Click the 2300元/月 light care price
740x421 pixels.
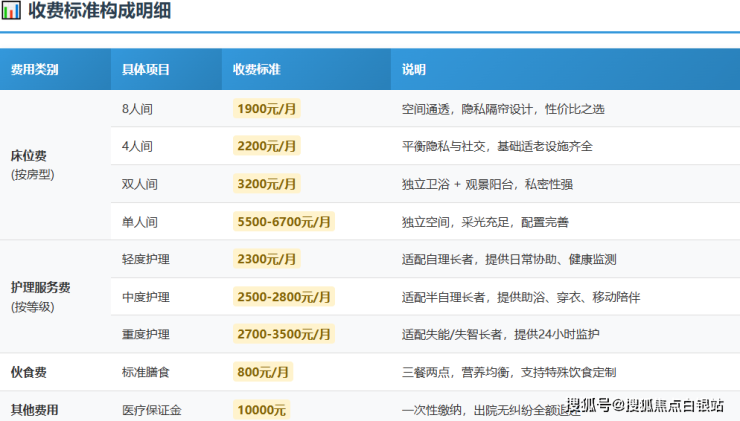pos(266,259)
